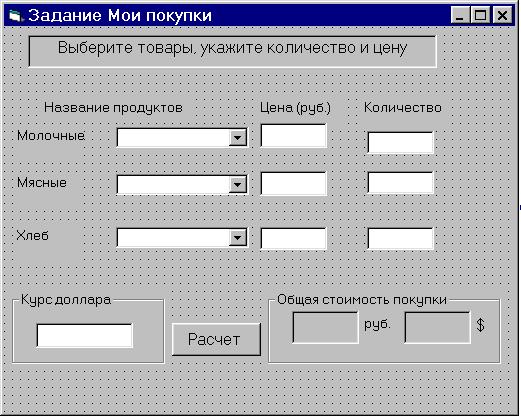Click the Расчет button
Screen dimensions: 521x416
click(216, 339)
